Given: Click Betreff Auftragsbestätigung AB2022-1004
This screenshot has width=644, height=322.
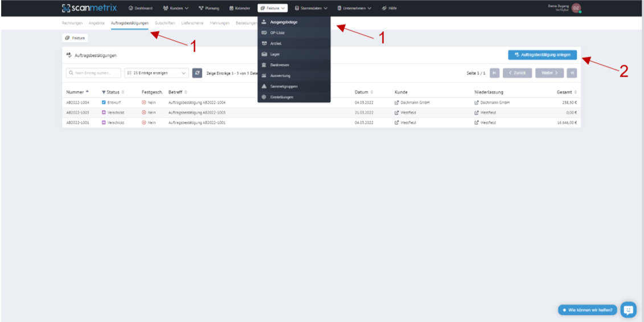Looking at the screenshot, I should [197, 102].
